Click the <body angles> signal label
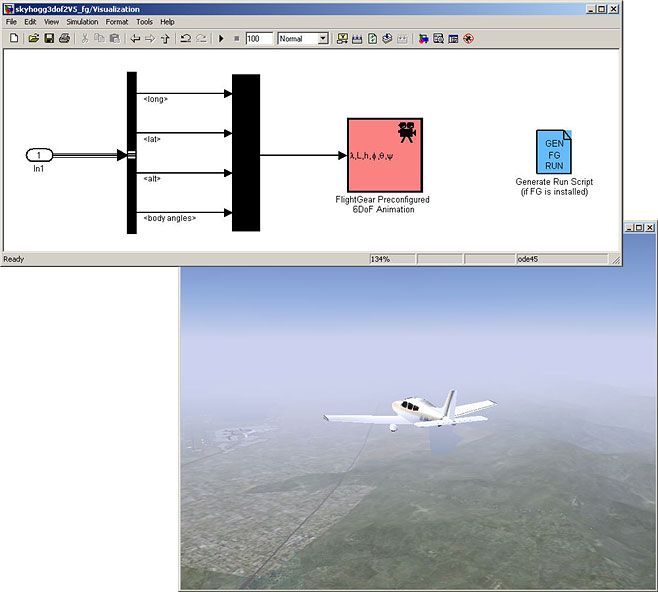The width and height of the screenshot is (658, 592). coord(170,218)
